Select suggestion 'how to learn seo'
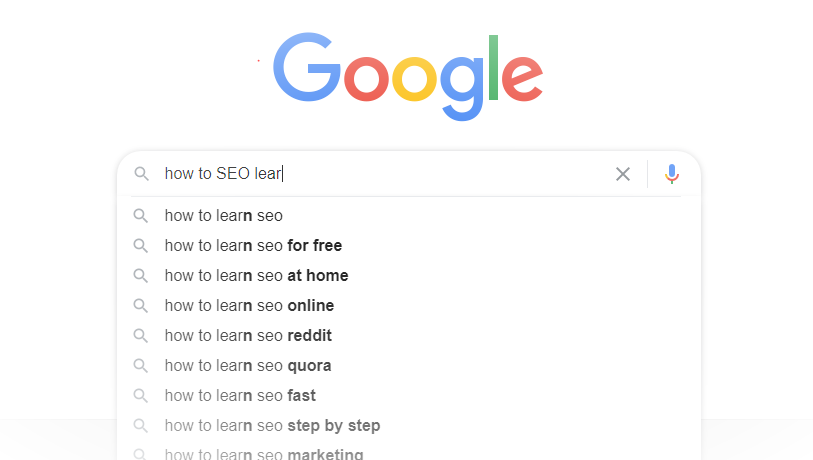Image resolution: width=813 pixels, height=460 pixels. tap(409, 216)
